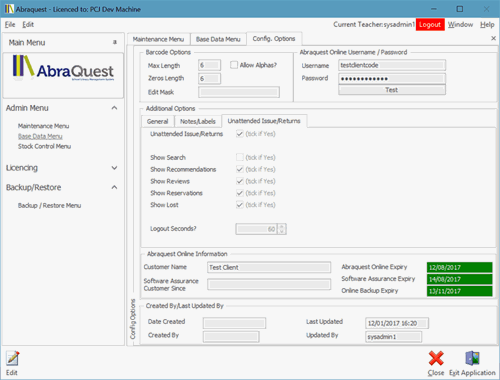
Task: Toggle the Unattended Issue/Returns checkbox
Action: 240,134
